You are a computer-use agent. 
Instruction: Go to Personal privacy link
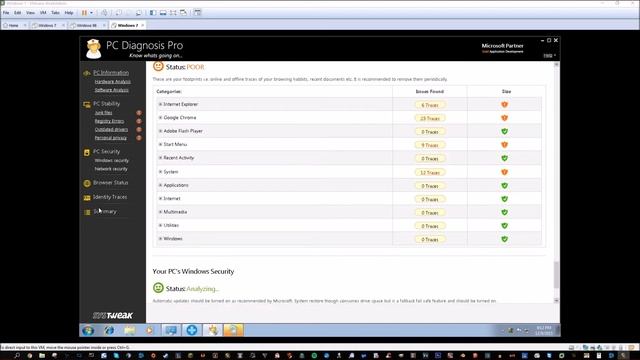pyautogui.click(x=111, y=138)
